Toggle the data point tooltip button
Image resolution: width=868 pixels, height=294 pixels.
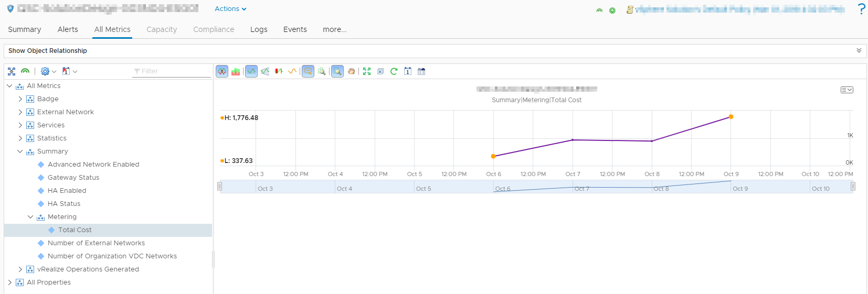click(308, 71)
